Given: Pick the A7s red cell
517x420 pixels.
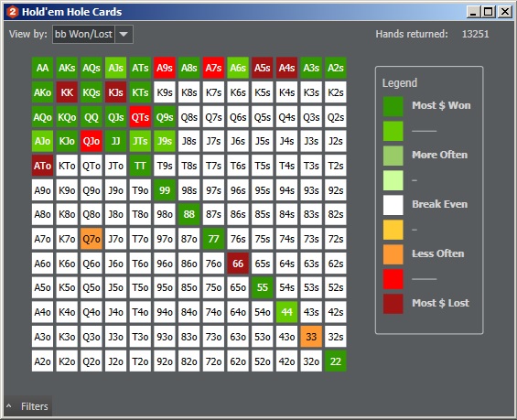Looking at the screenshot, I should 213,68.
